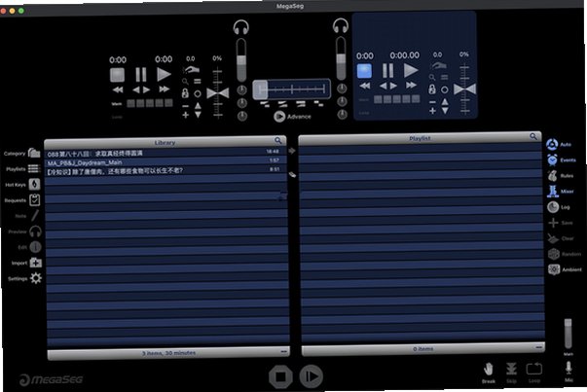Toggle the Auto mode icon
Image resolution: width=587 pixels, height=392 pixels.
(552, 144)
